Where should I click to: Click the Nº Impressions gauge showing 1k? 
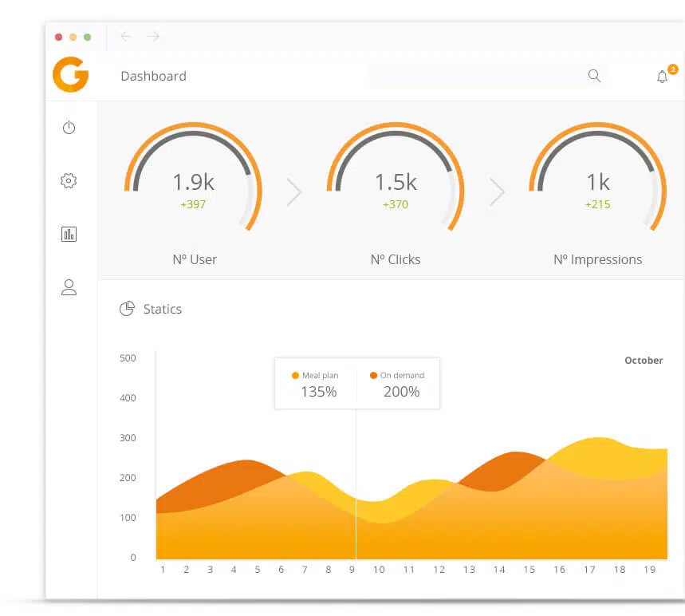coord(597,176)
